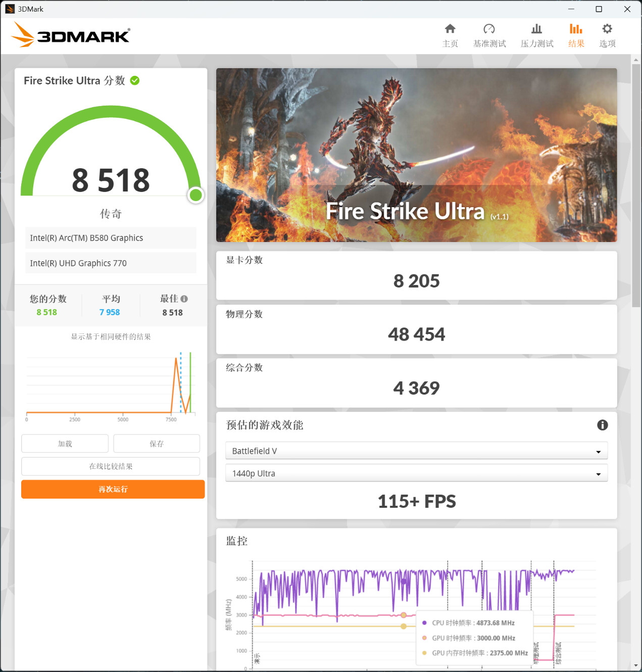This screenshot has height=672, width=642.
Task: Click the orange 再次运行 run again button
Action: pos(113,489)
